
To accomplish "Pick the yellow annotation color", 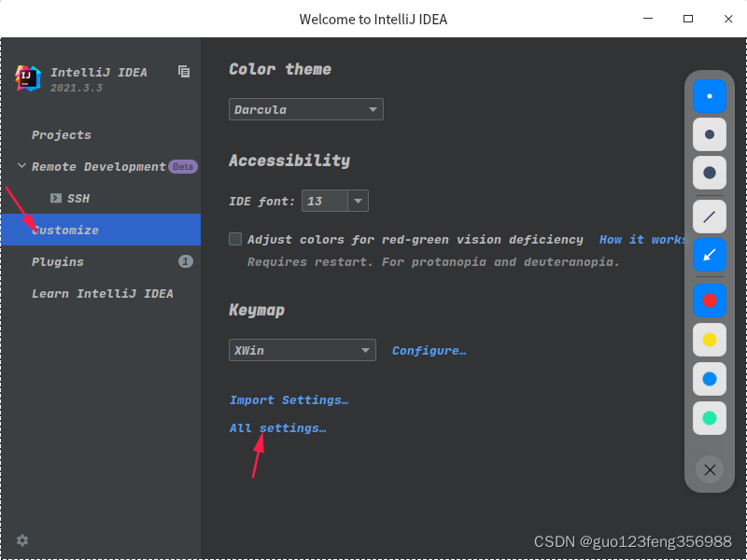I will (710, 340).
